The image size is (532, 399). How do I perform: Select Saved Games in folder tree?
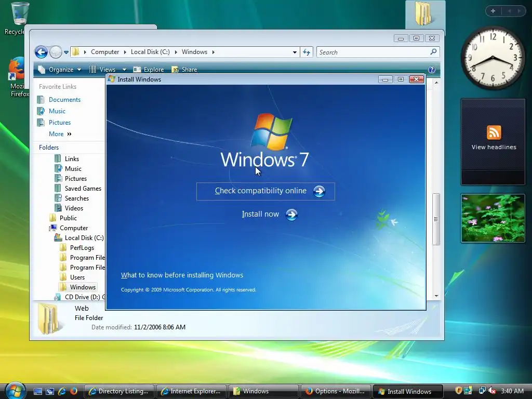point(83,188)
